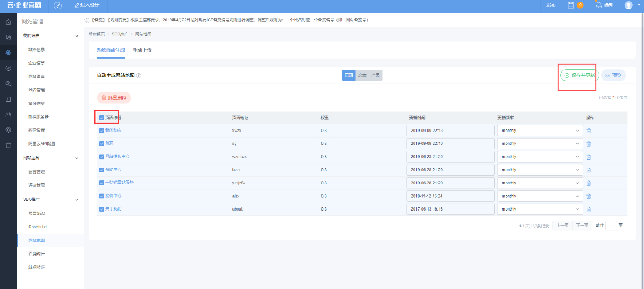This screenshot has height=289, width=644.
Task: Click the home icon in left sidebar
Action: pos(8,22)
